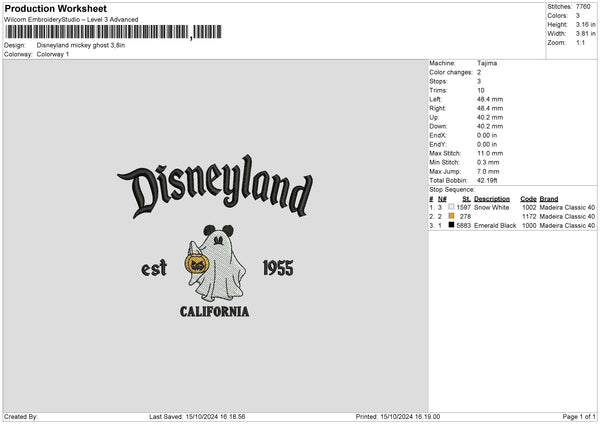Click thread code '1002'
This screenshot has width=600, height=424.
tap(529, 207)
